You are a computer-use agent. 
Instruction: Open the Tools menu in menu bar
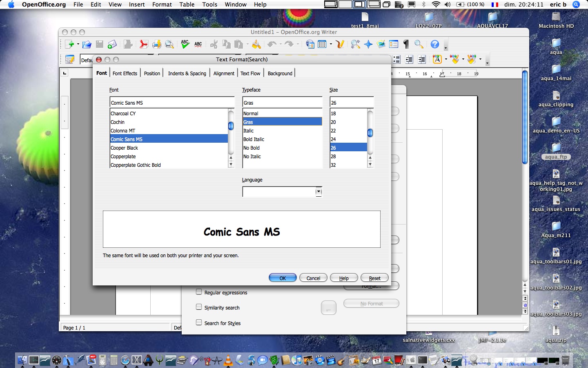coord(209,4)
